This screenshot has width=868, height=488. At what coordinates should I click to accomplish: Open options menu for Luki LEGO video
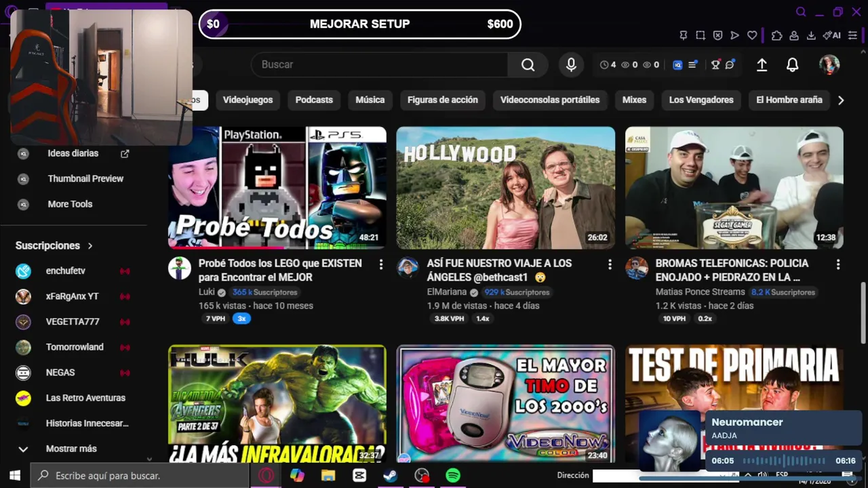click(x=380, y=264)
